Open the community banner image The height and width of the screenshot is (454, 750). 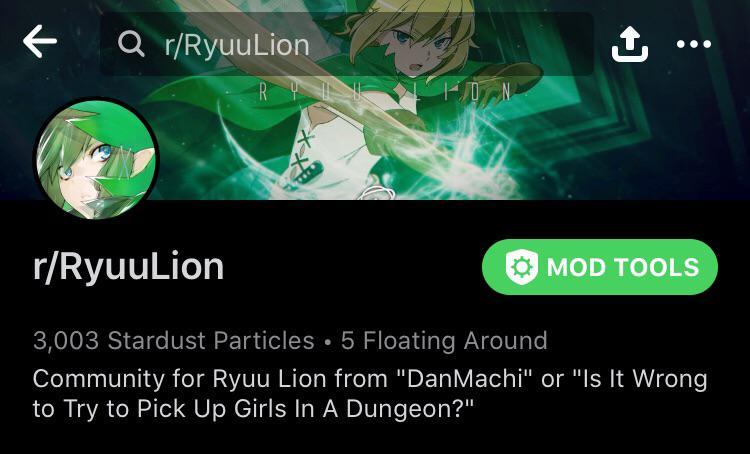coord(375,100)
